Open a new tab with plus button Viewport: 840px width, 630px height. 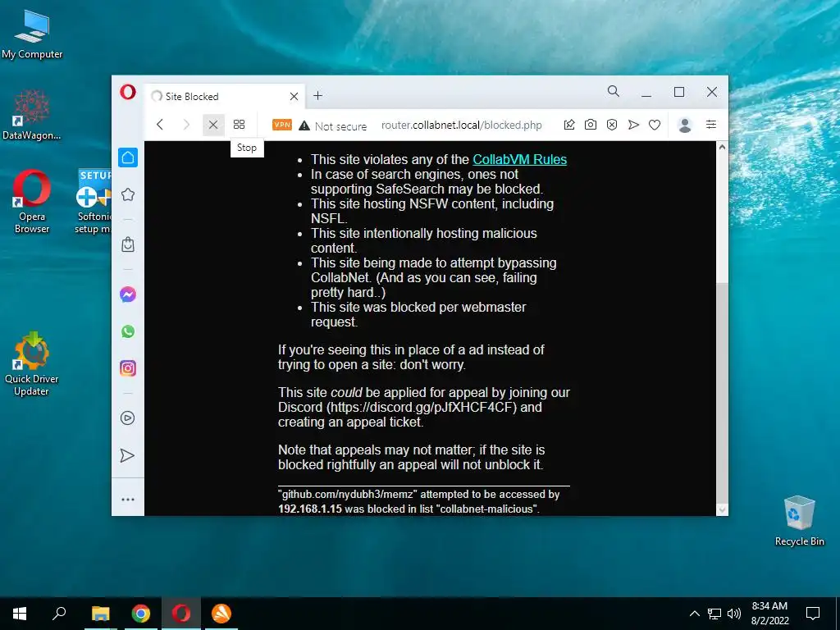[317, 95]
